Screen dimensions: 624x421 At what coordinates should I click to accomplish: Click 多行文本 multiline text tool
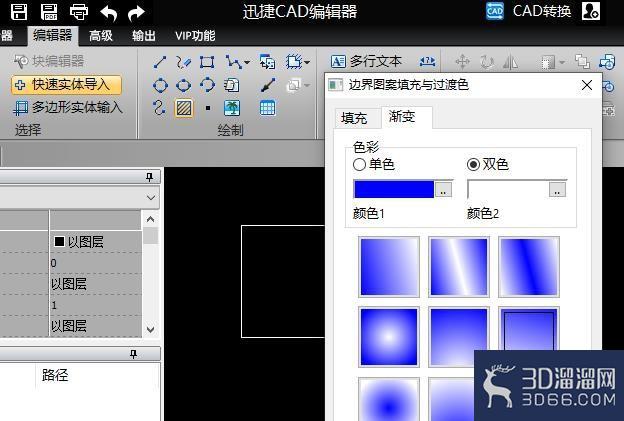pos(366,61)
